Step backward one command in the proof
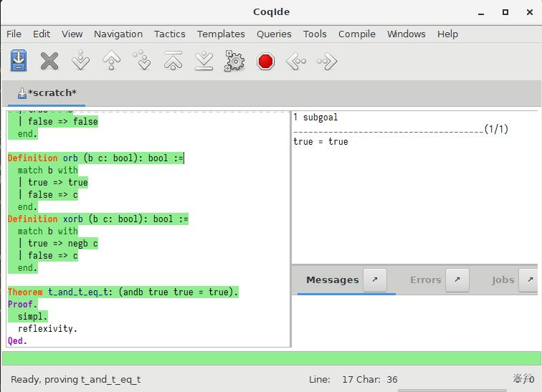The height and width of the screenshot is (392, 542). [111, 61]
